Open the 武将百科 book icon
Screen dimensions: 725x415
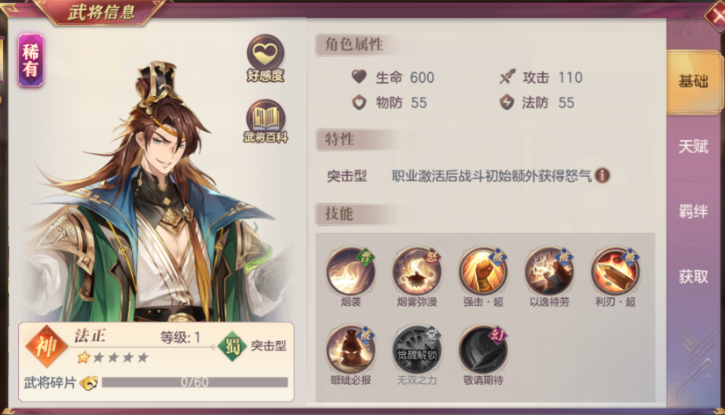(265, 121)
